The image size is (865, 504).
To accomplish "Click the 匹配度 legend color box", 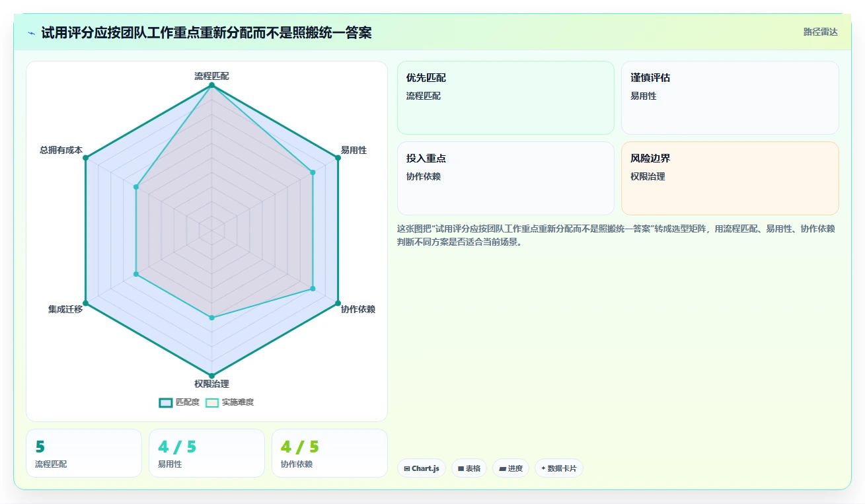I will click(165, 402).
